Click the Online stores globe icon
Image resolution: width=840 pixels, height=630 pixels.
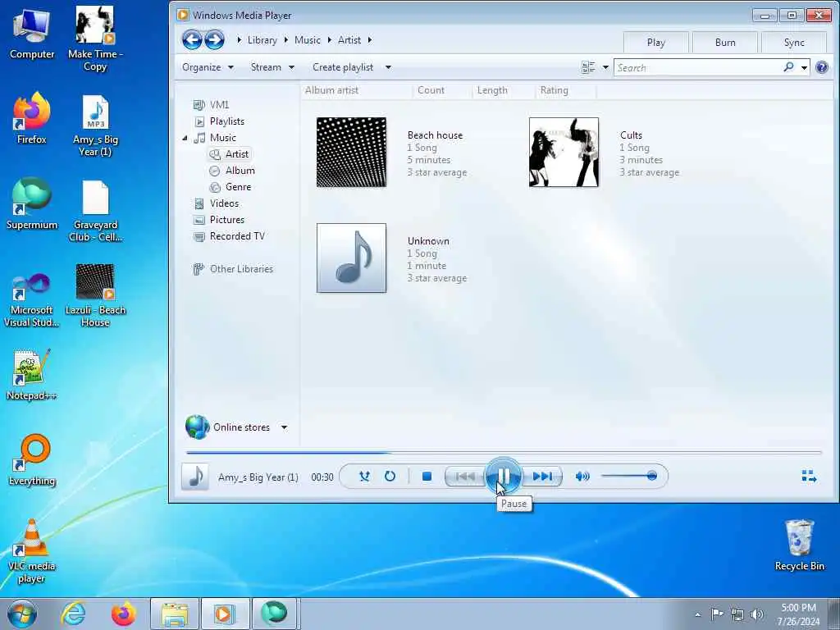pyautogui.click(x=197, y=427)
